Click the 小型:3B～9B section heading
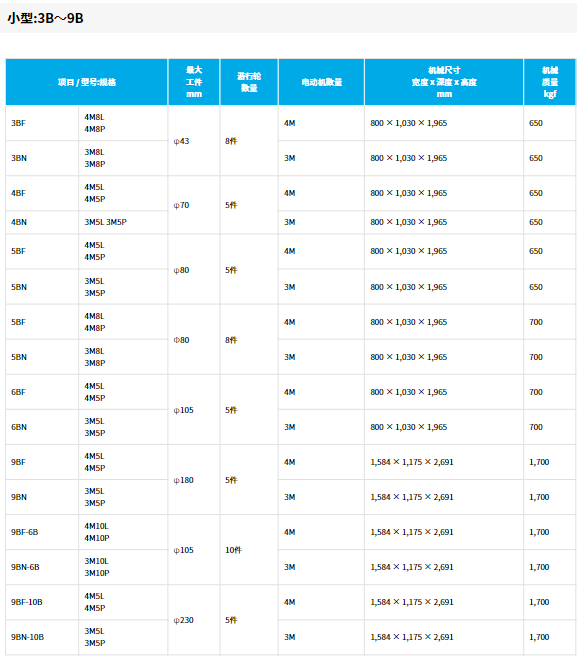The width and height of the screenshot is (577, 658). pyautogui.click(x=45, y=18)
